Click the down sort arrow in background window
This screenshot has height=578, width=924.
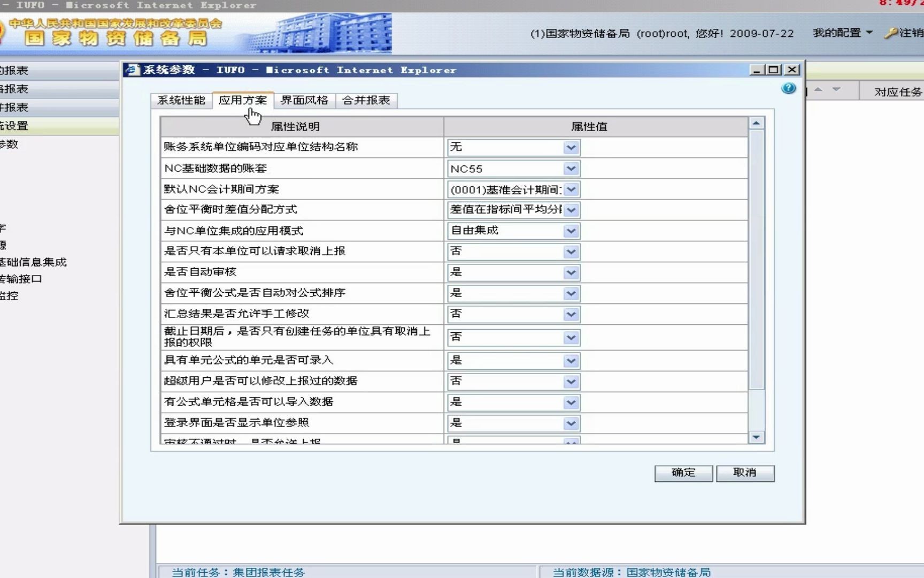836,89
